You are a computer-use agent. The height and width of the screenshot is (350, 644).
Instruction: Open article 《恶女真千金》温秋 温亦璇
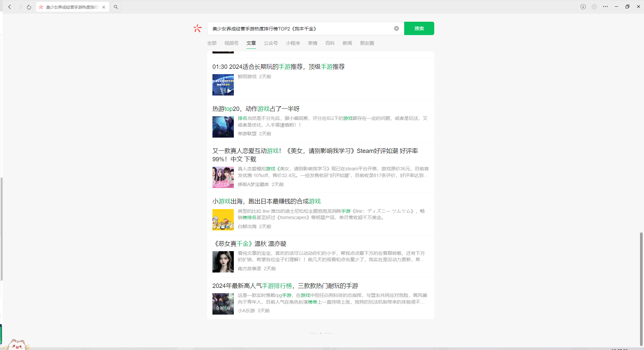tap(249, 243)
